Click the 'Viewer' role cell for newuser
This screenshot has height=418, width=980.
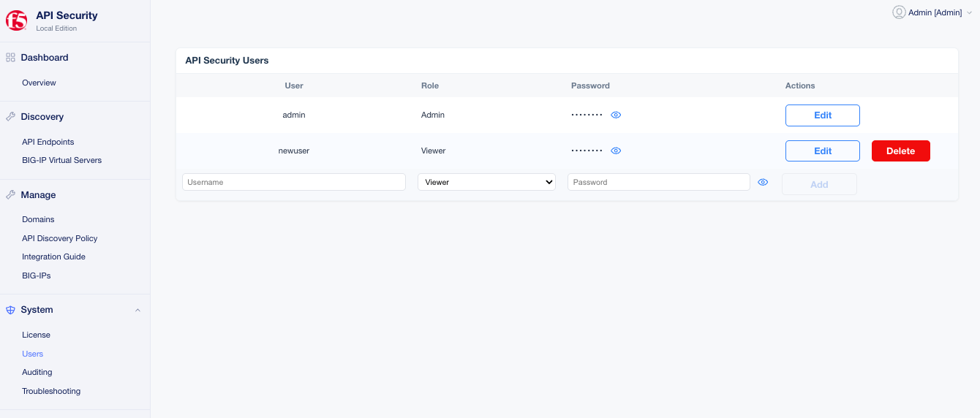point(434,151)
